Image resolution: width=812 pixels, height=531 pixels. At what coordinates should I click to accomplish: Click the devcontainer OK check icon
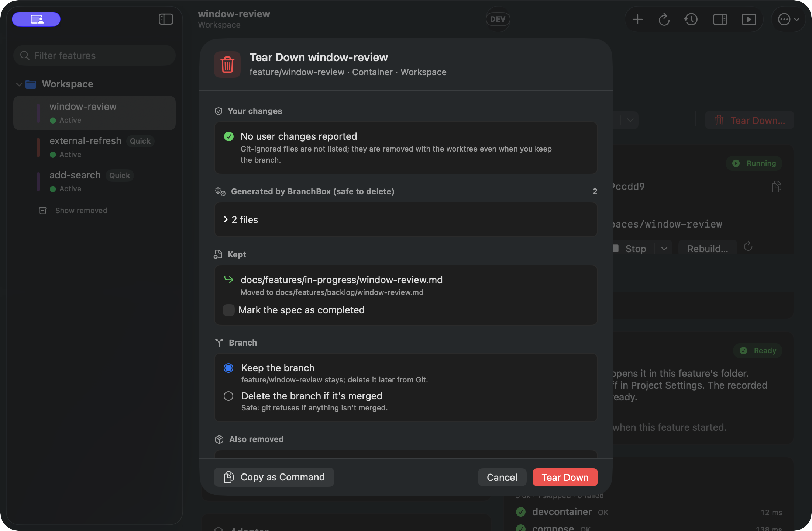click(x=521, y=512)
